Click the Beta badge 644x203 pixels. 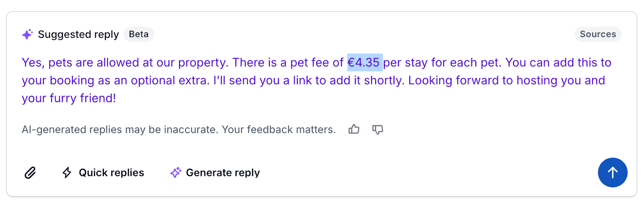[138, 34]
